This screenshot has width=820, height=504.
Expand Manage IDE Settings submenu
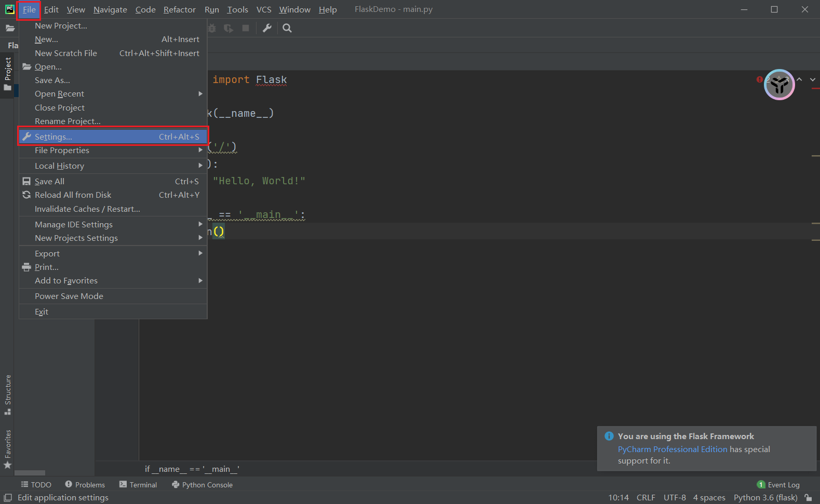pyautogui.click(x=113, y=224)
